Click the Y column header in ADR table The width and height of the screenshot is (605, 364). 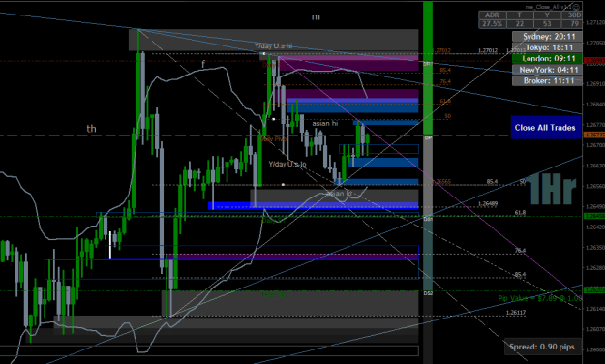(547, 15)
